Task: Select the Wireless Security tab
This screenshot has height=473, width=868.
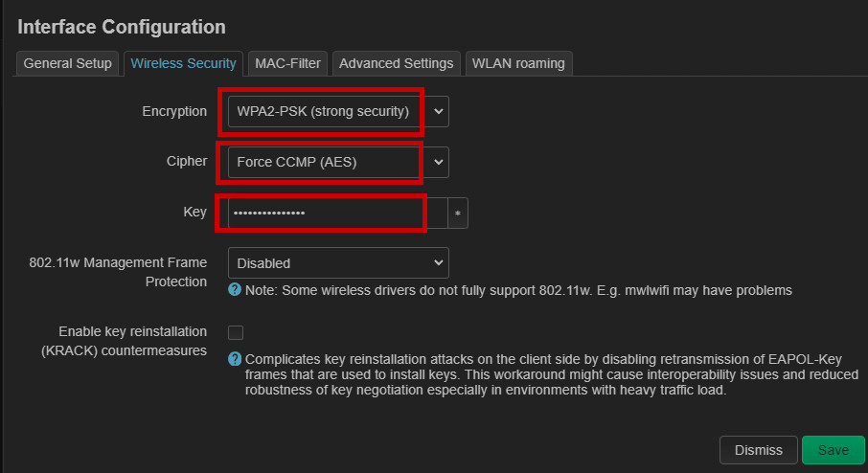Action: tap(183, 63)
